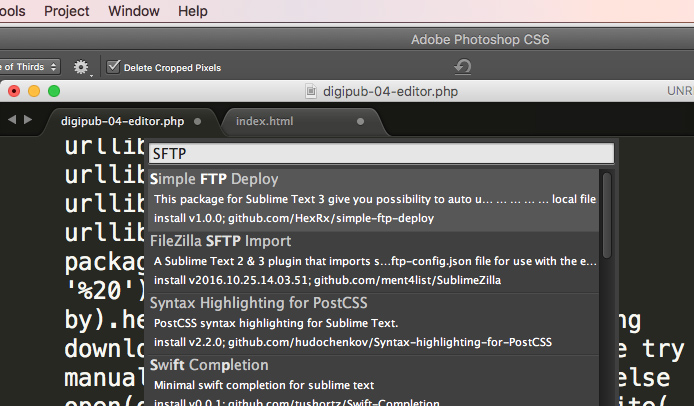Toggle the Delete Cropped Pixels checkbox
The image size is (694, 406).
pyautogui.click(x=114, y=67)
